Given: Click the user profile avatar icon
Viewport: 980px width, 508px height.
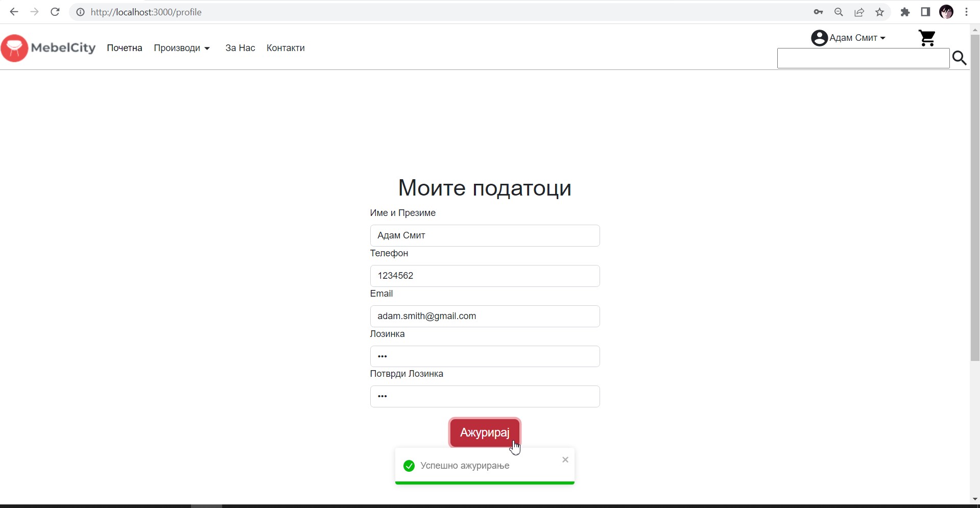Looking at the screenshot, I should coord(819,38).
